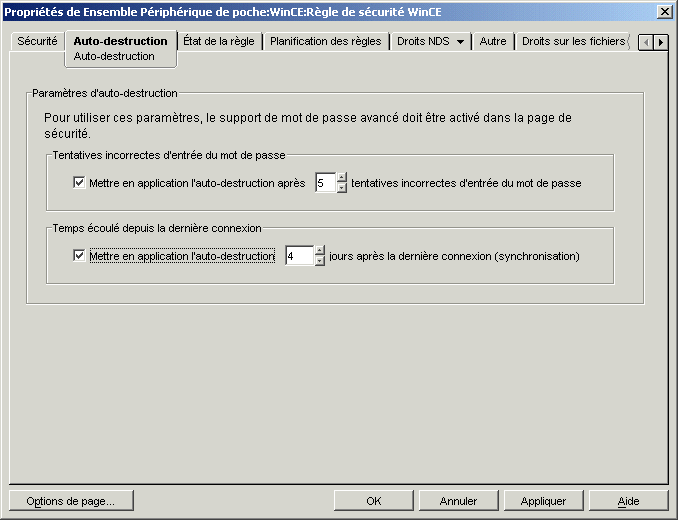Decrease the days after last connection value
Image resolution: width=678 pixels, height=520 pixels.
[320, 261]
